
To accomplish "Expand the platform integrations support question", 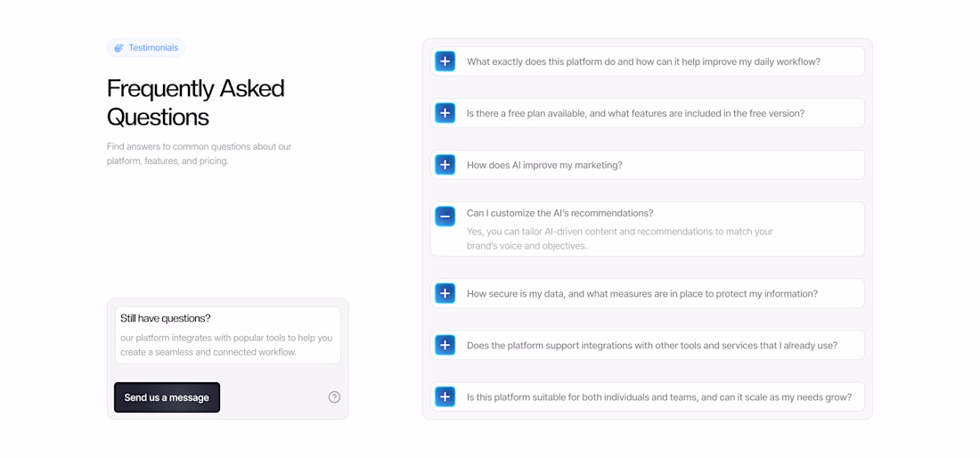I will tap(445, 345).
